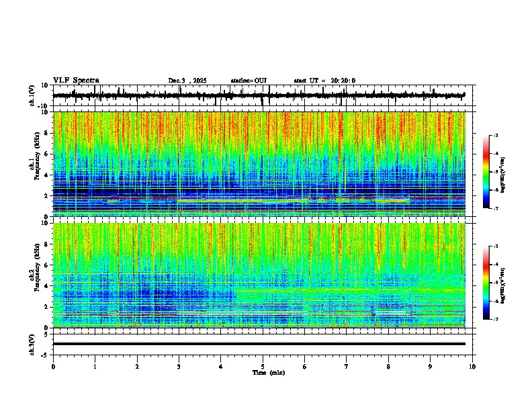Click the time axis tick label "2"
Screen dimensions: 532x411
point(137,367)
